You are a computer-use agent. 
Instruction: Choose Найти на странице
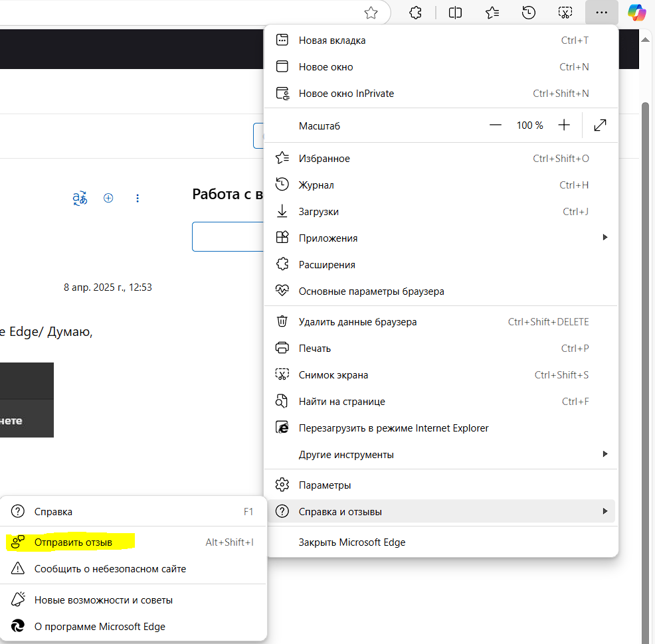[x=440, y=402]
